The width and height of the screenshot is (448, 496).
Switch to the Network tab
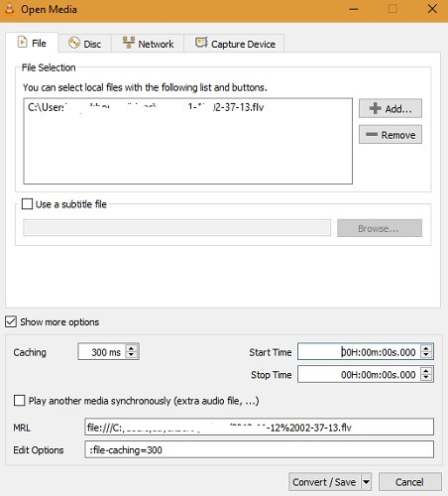[148, 44]
